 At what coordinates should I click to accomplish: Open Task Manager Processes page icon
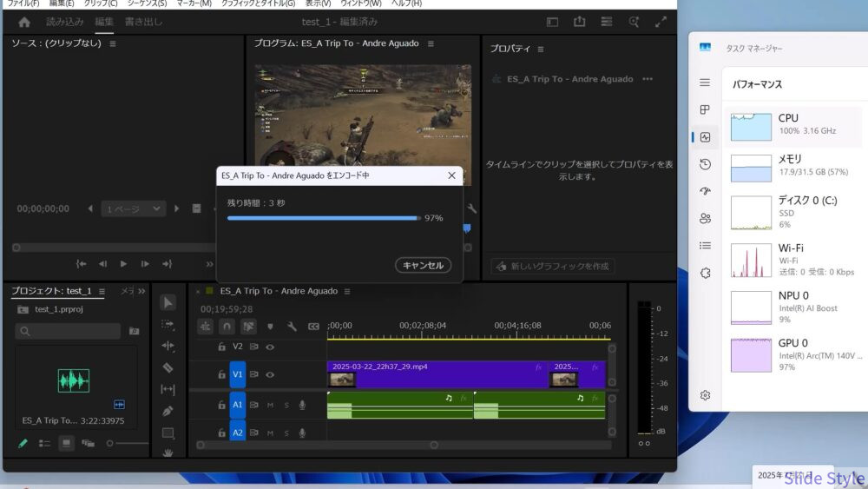[x=705, y=109]
